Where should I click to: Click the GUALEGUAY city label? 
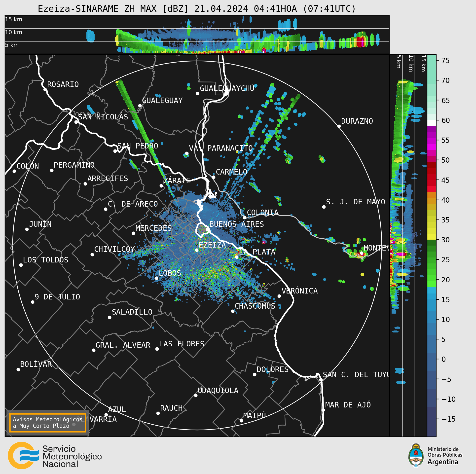coord(162,100)
